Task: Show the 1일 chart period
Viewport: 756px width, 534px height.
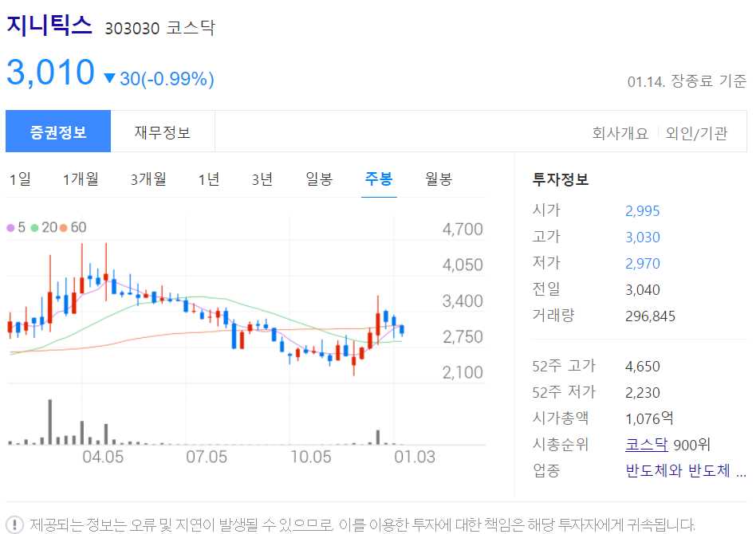Action: pyautogui.click(x=21, y=179)
